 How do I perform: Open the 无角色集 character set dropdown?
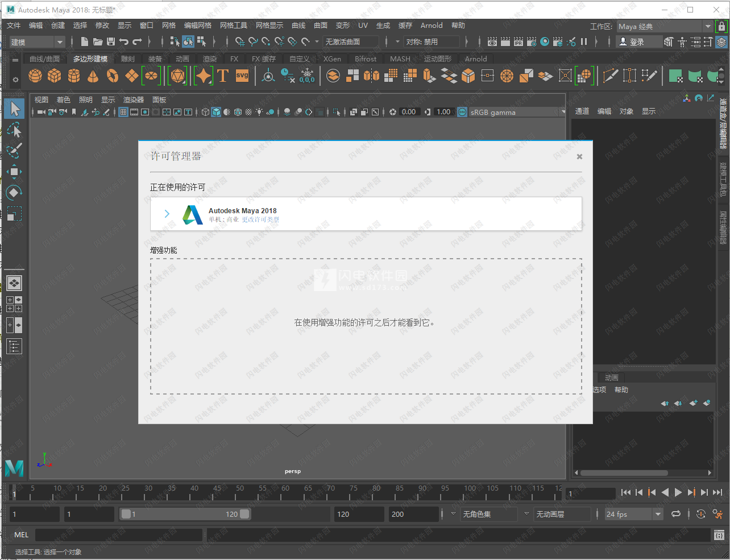click(489, 514)
